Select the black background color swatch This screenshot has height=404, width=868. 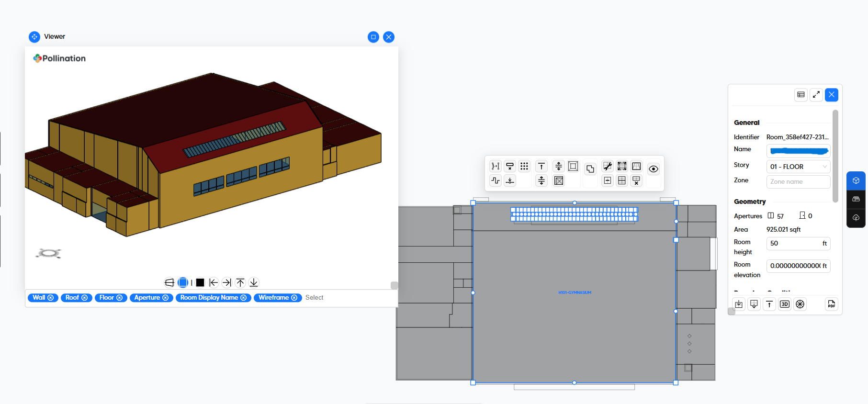point(200,283)
